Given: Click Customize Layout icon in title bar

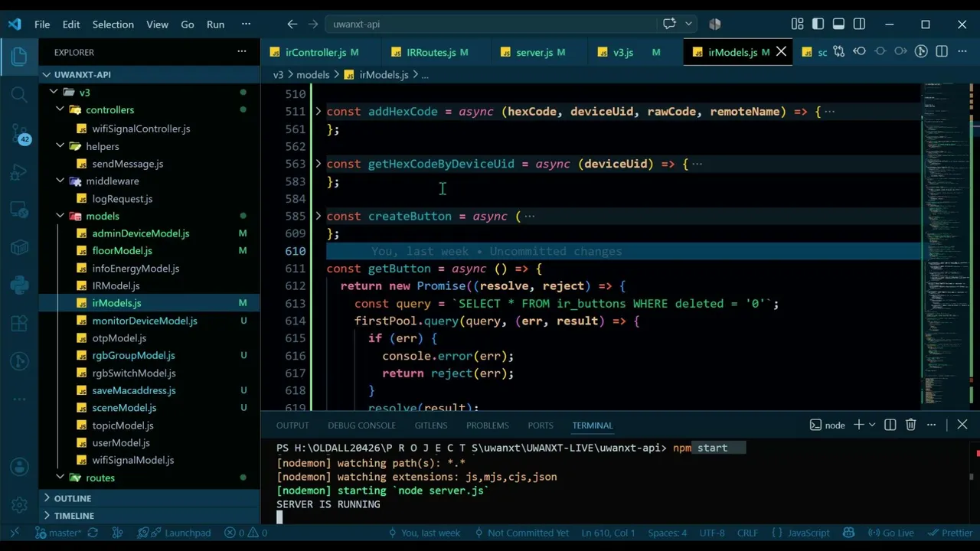Looking at the screenshot, I should [797, 24].
